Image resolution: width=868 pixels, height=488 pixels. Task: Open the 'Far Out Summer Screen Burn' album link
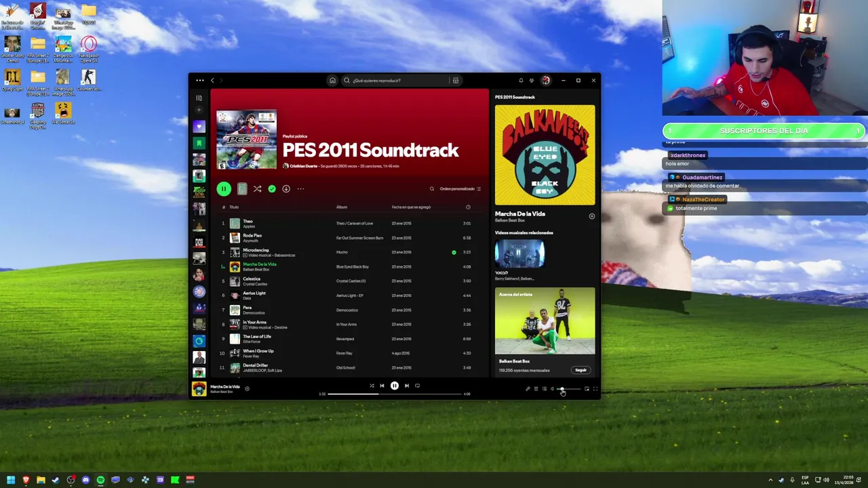point(359,238)
